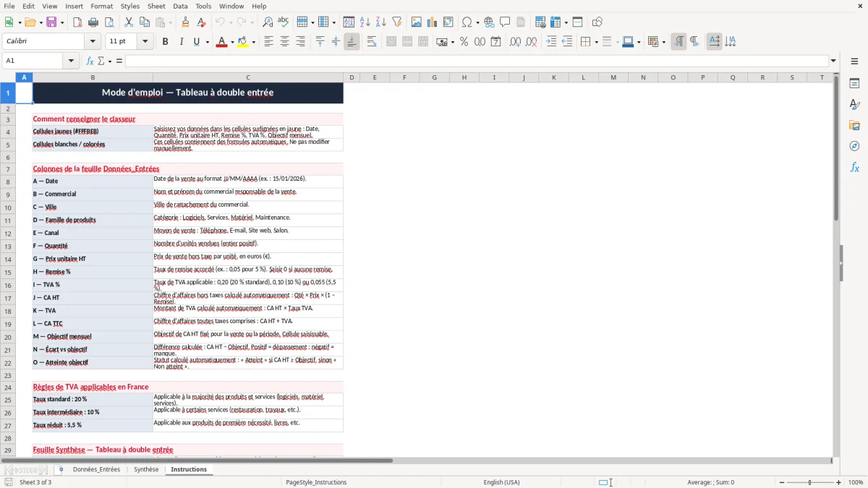The width and height of the screenshot is (868, 488).
Task: Open the Function Wizard fx icon
Action: 90,61
